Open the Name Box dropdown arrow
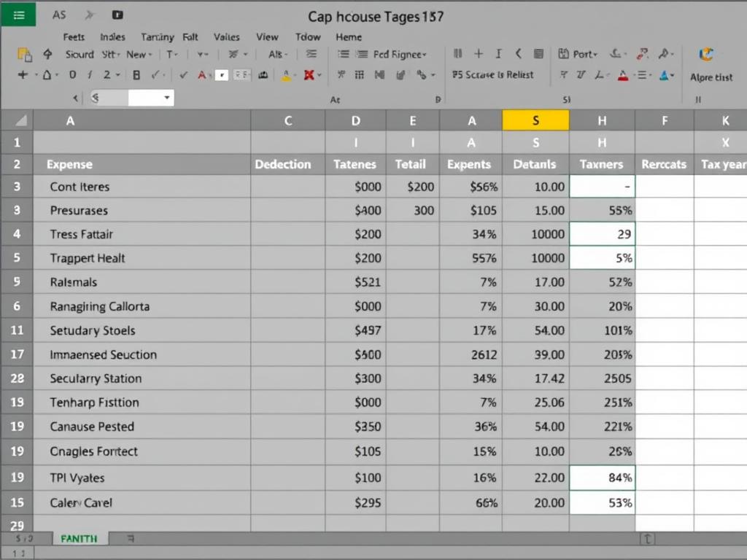This screenshot has height=560, width=747. tap(166, 98)
